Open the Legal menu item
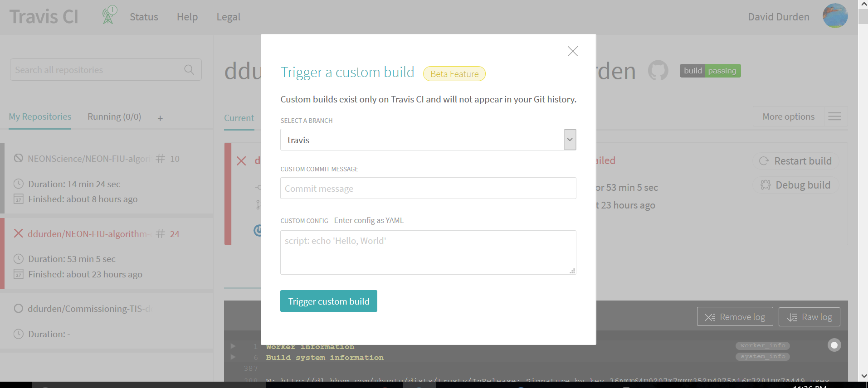 coord(229,17)
